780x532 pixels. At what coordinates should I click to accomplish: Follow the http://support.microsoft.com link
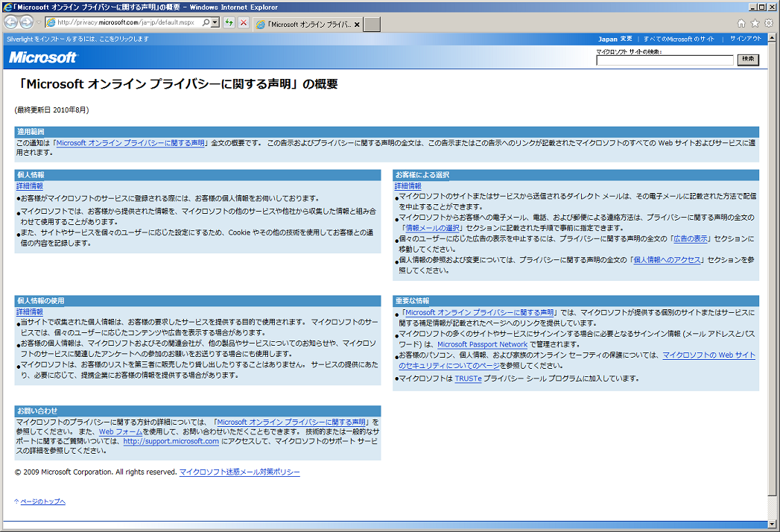(171, 441)
